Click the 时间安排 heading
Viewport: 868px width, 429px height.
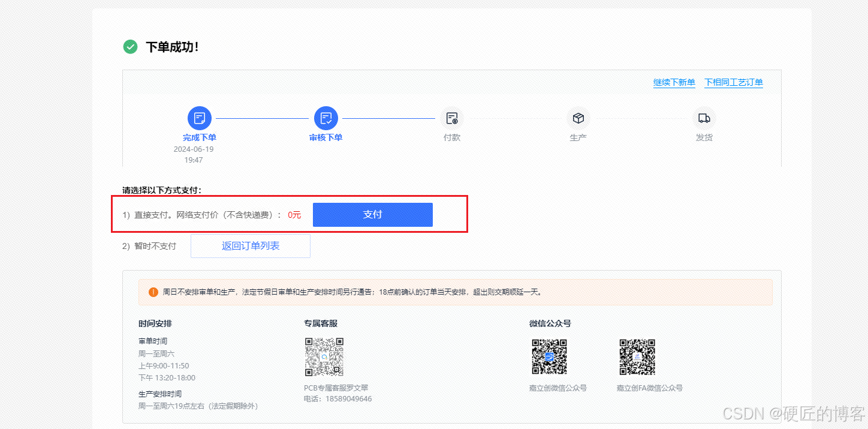pyautogui.click(x=155, y=323)
